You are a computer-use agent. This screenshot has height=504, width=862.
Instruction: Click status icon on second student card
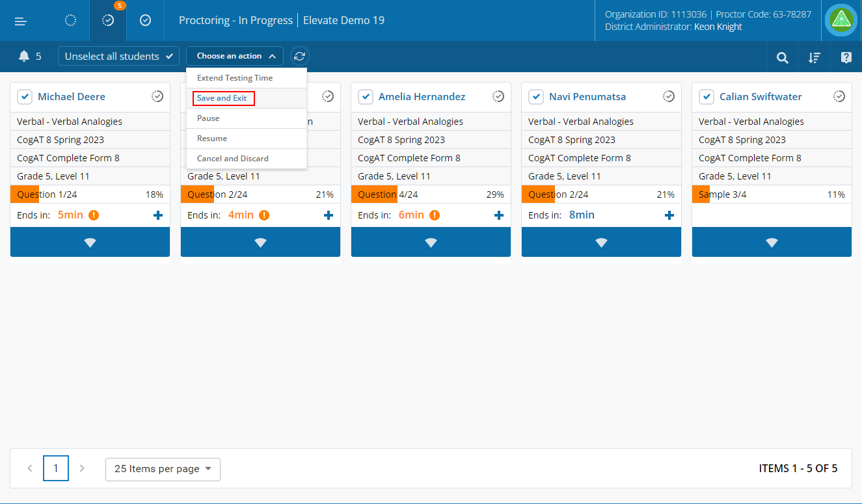(328, 96)
